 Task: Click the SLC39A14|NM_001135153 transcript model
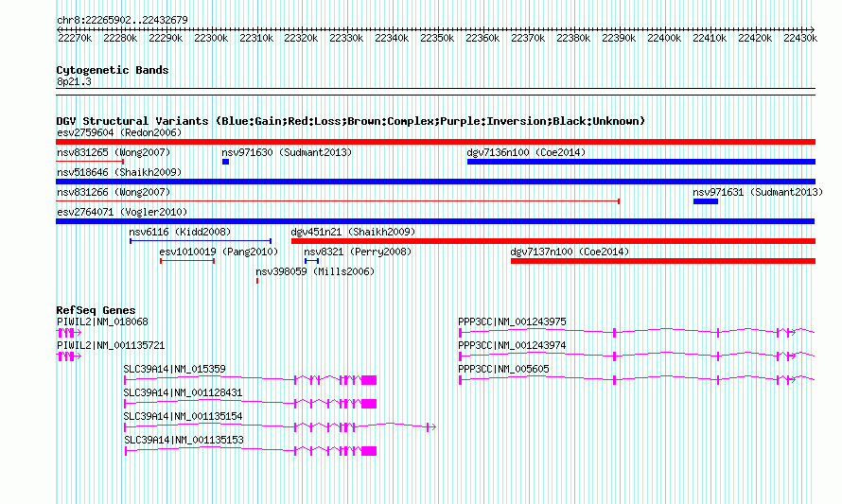[251, 451]
